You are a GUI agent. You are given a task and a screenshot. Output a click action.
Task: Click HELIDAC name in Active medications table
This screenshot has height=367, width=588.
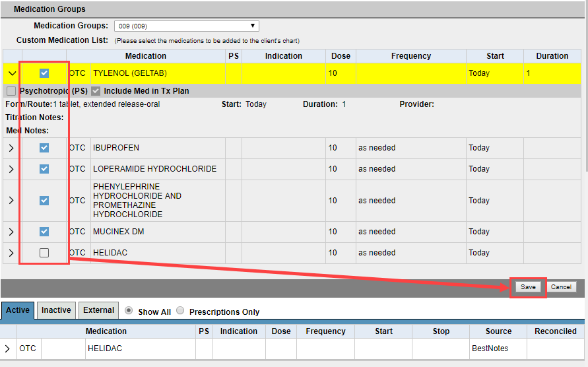(x=105, y=349)
